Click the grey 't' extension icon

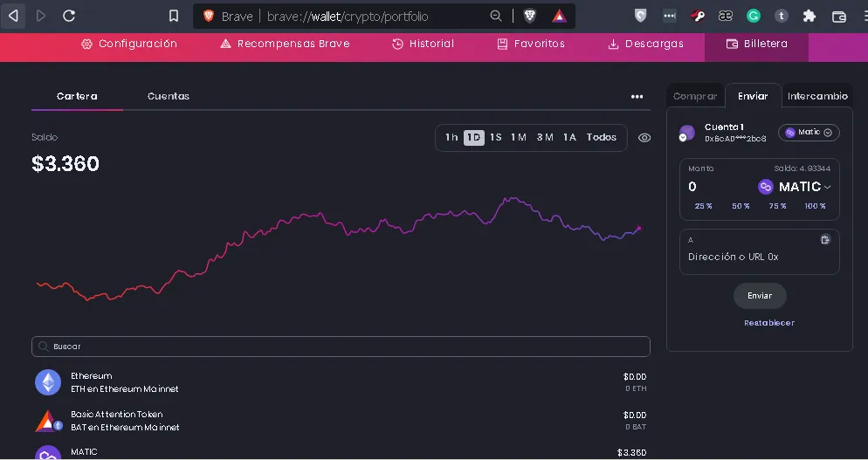pyautogui.click(x=781, y=16)
